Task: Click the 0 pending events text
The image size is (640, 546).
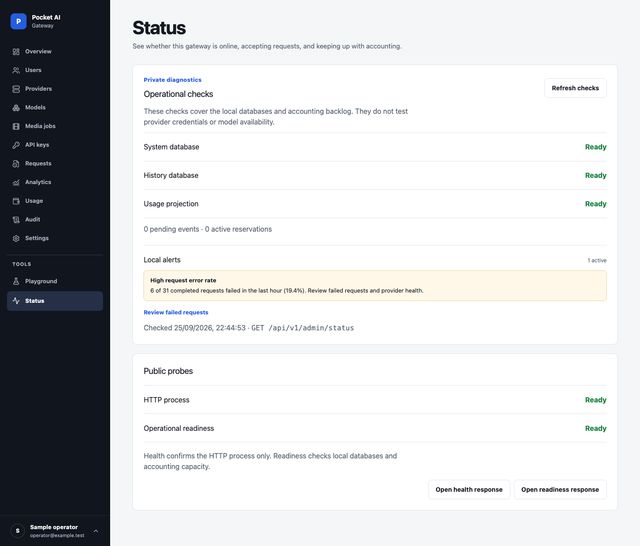Action: coord(171,229)
